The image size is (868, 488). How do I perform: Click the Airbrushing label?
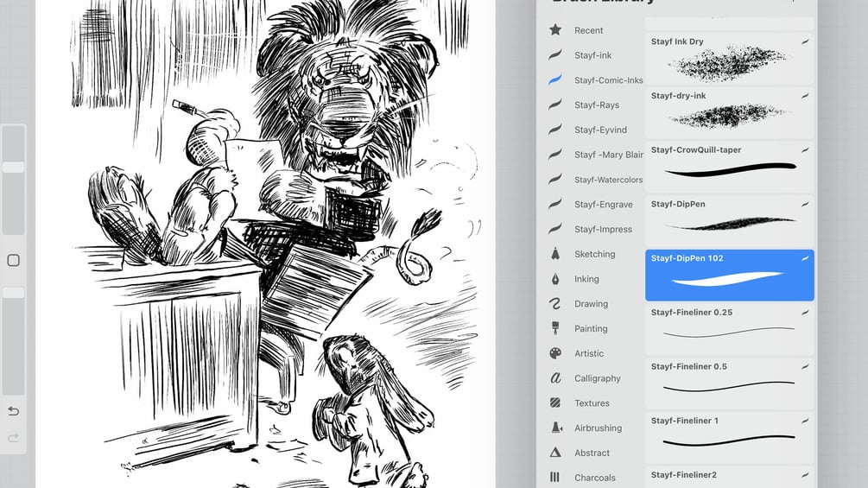pos(598,428)
